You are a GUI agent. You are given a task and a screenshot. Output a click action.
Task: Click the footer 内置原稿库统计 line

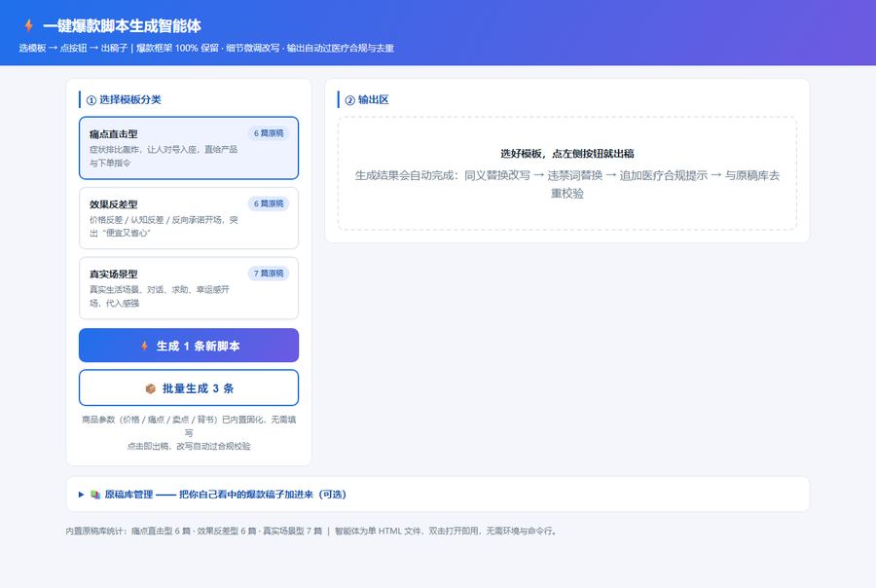(311, 531)
